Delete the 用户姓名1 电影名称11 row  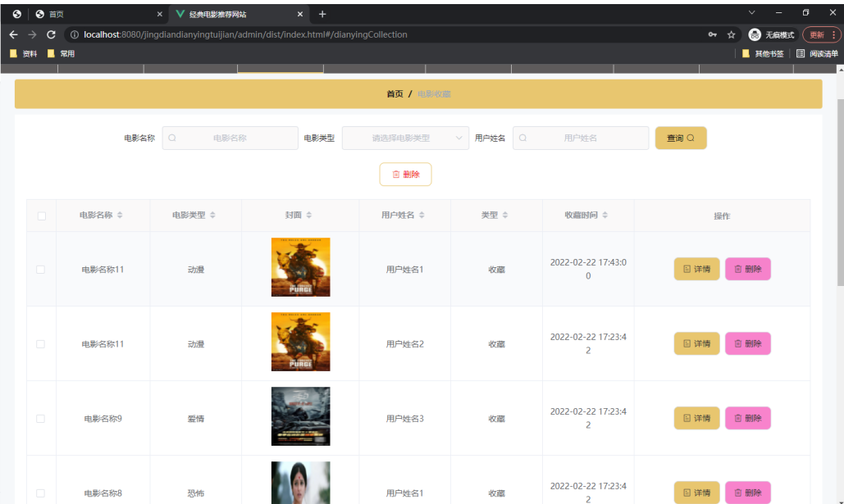748,269
